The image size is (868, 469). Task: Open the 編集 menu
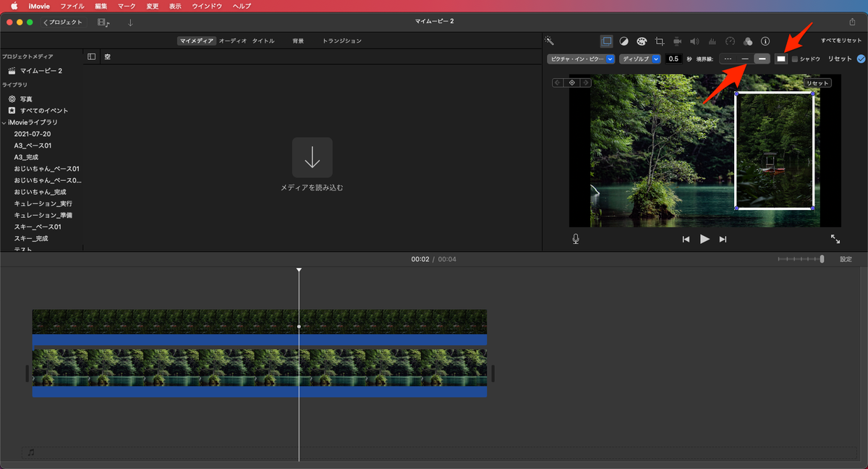(x=101, y=6)
